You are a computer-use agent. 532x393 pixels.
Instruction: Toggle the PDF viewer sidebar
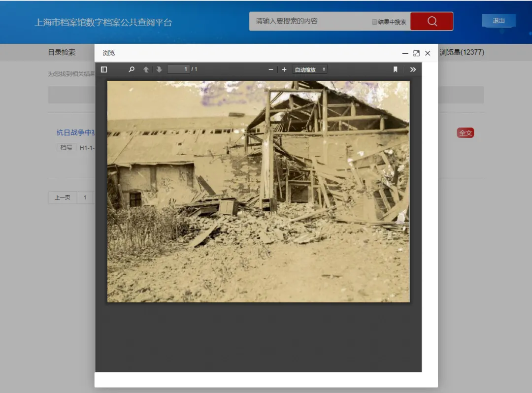point(104,69)
